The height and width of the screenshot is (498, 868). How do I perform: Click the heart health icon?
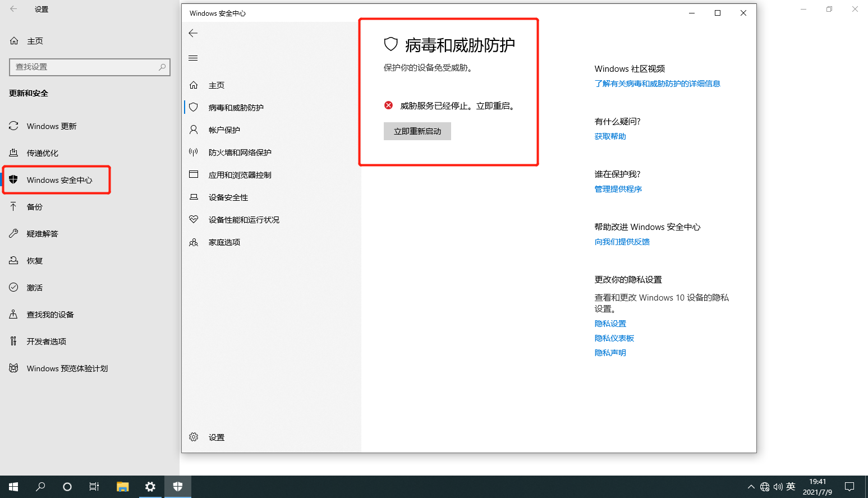[x=194, y=219]
